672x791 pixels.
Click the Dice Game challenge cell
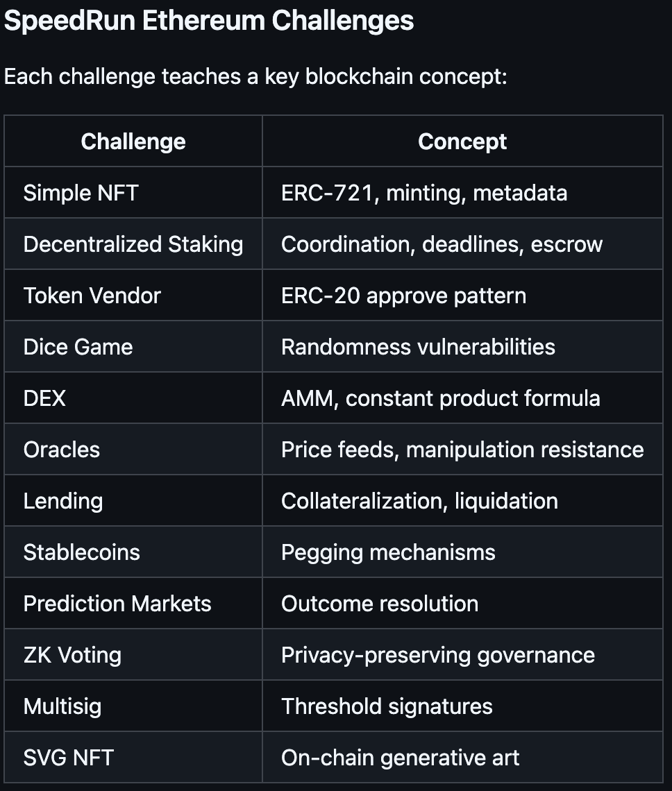pos(133,347)
